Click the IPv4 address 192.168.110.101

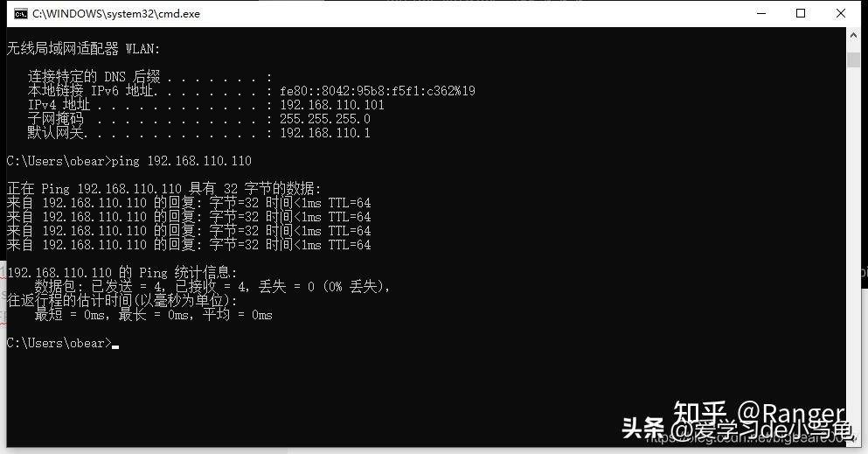(331, 105)
